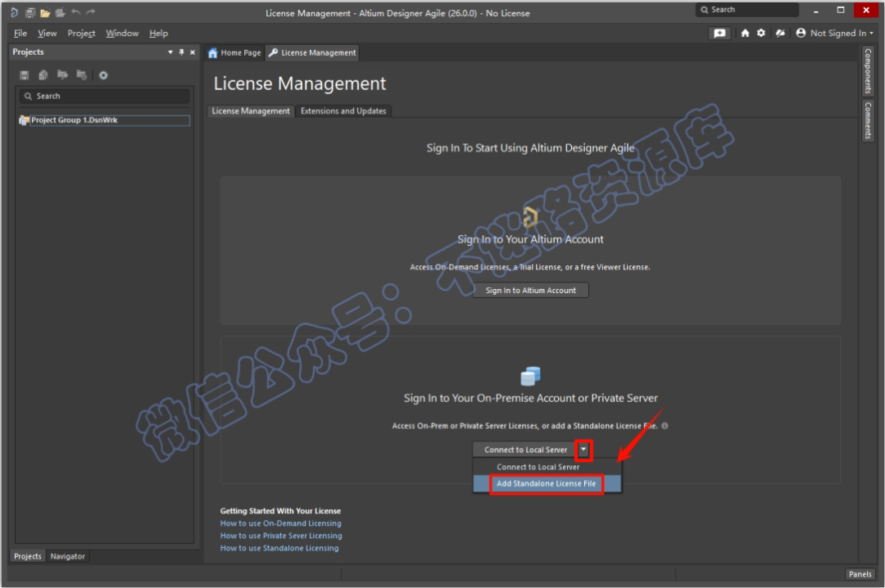
Task: Select the License Management document tab
Action: pyautogui.click(x=312, y=52)
